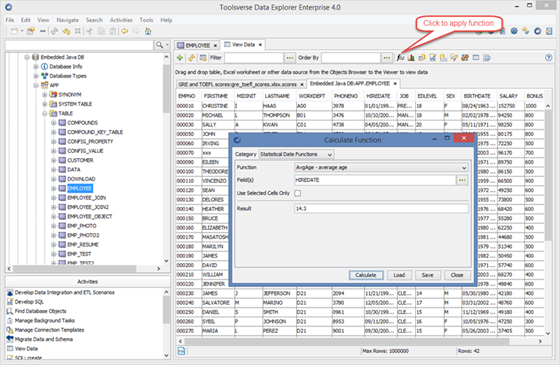Click the Filter ellipsis button
Image resolution: width=560 pixels, height=365 pixels.
coord(290,58)
